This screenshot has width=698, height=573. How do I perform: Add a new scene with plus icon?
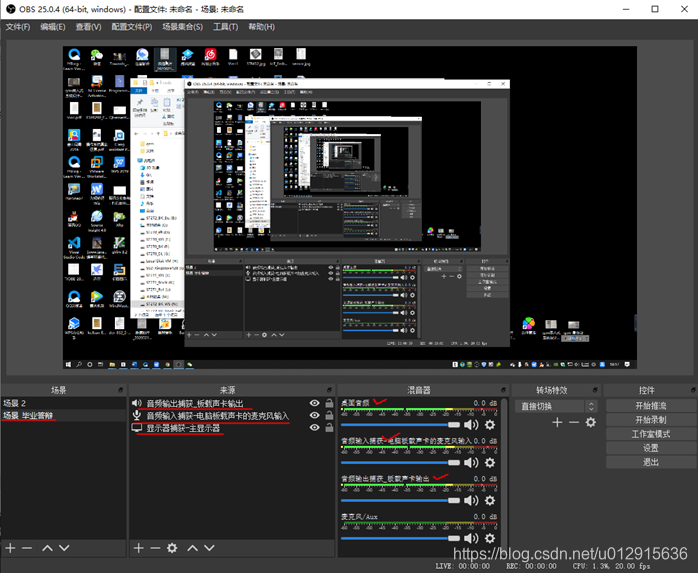tap(10, 548)
